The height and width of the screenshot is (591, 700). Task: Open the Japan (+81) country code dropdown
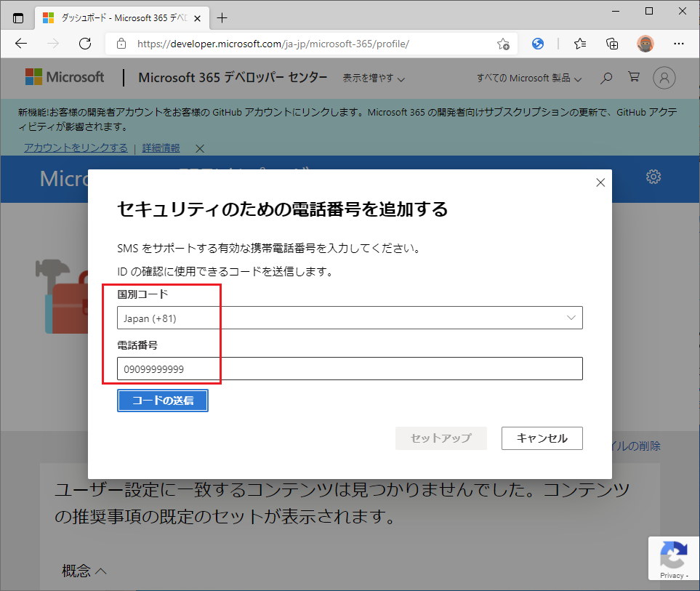(350, 318)
